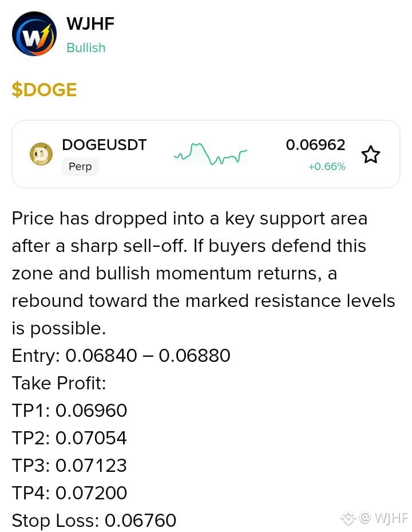Click the Perp contract badge
The width and height of the screenshot is (412, 532).
[x=80, y=167]
